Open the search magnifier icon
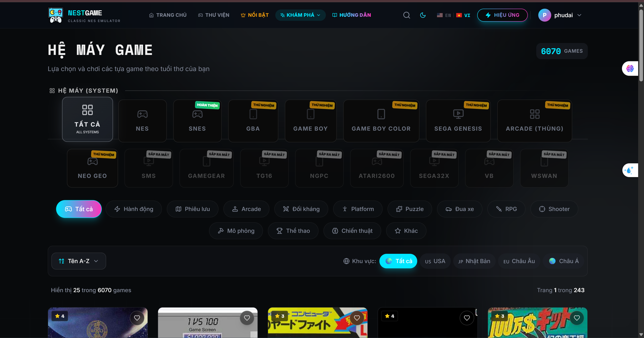The width and height of the screenshot is (644, 338). pyautogui.click(x=406, y=15)
